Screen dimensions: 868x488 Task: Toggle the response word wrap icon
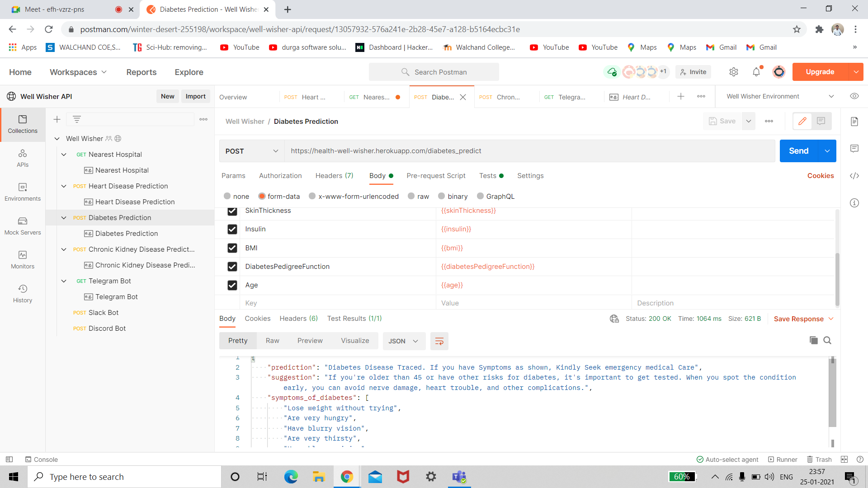pos(439,341)
